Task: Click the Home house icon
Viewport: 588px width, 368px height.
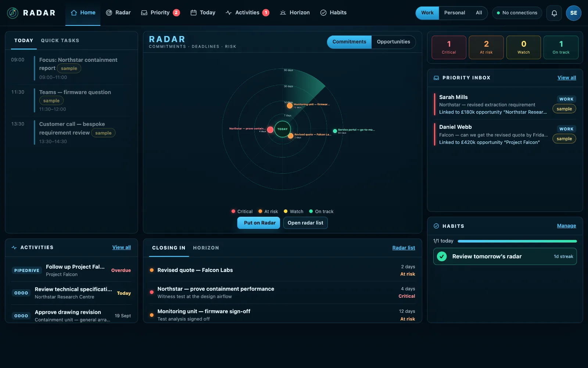Action: [74, 13]
